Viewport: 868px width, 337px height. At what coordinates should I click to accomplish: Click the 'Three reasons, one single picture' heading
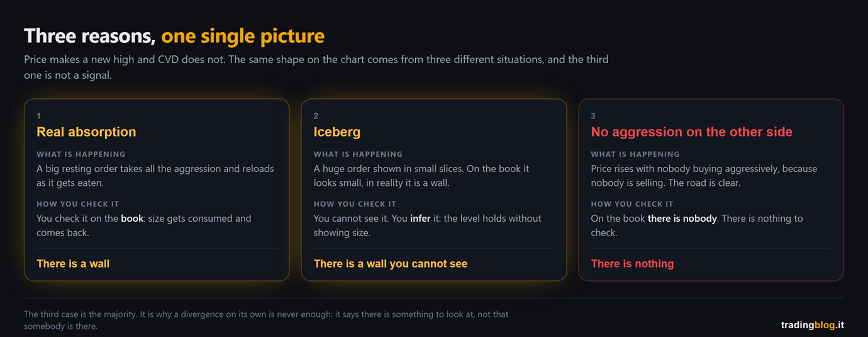[174, 36]
